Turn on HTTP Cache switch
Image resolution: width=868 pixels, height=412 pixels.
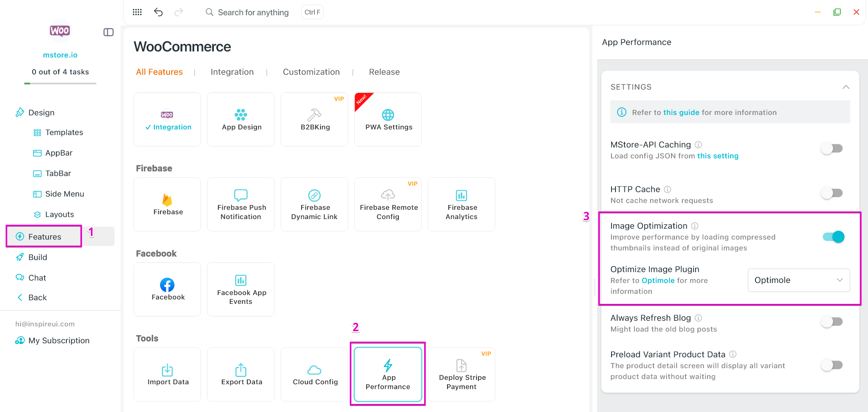831,193
